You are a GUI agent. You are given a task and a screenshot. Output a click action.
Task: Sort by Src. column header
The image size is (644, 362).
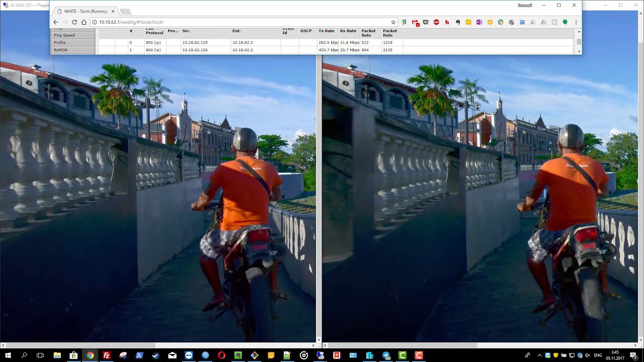click(205, 33)
